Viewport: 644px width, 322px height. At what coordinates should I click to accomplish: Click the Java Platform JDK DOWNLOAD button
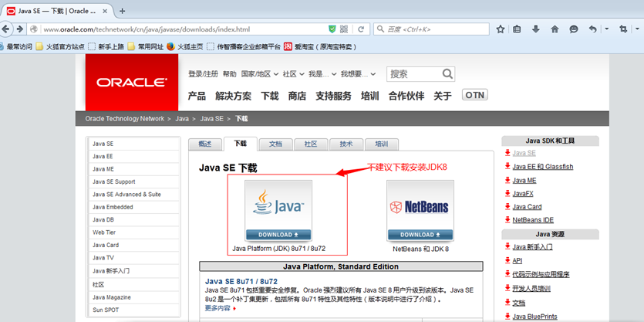click(278, 235)
